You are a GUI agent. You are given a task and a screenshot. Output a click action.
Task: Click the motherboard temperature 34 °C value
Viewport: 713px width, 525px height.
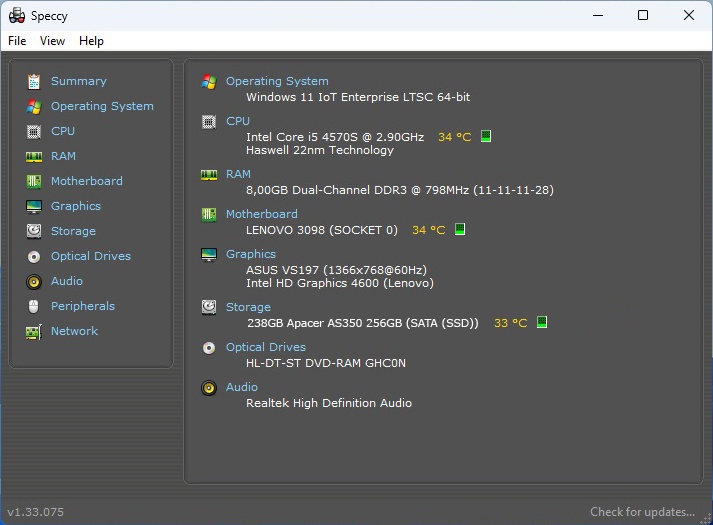[429, 230]
